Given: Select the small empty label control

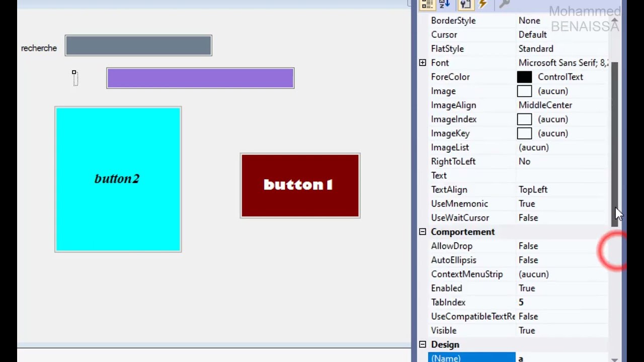Looking at the screenshot, I should [x=75, y=78].
